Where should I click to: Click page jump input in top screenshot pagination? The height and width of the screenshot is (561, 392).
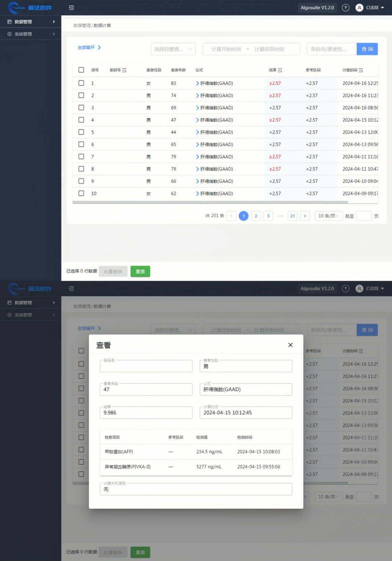pyautogui.click(x=364, y=216)
